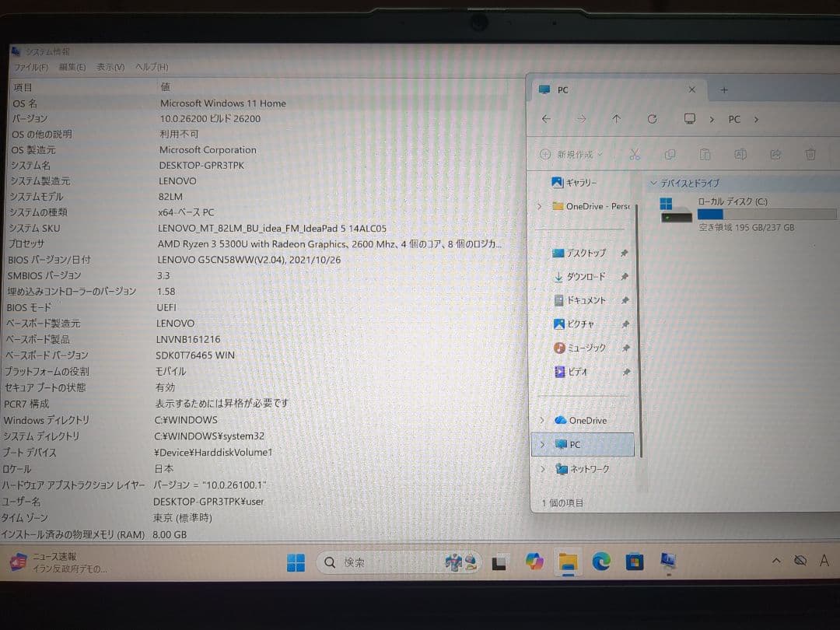Image resolution: width=840 pixels, height=630 pixels.
Task: Click the refresh button in Explorer
Action: click(x=651, y=118)
